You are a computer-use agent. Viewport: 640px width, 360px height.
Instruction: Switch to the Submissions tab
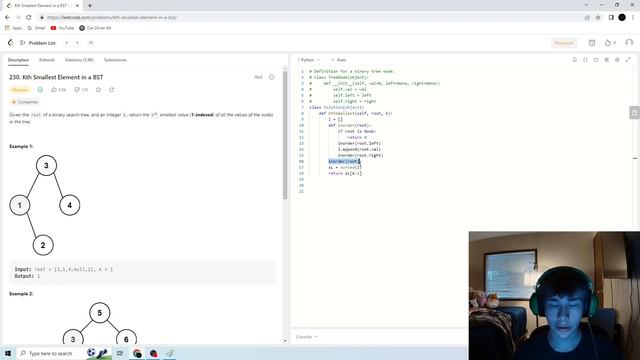coord(115,60)
